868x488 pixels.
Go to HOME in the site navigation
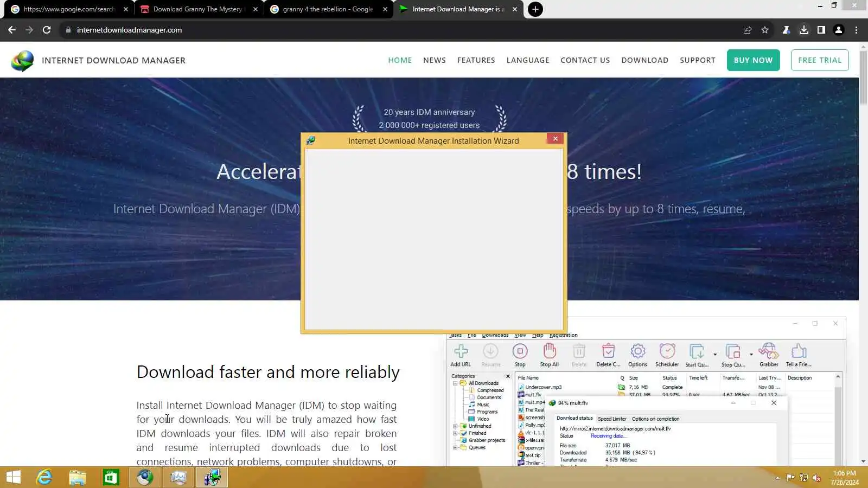(x=400, y=60)
